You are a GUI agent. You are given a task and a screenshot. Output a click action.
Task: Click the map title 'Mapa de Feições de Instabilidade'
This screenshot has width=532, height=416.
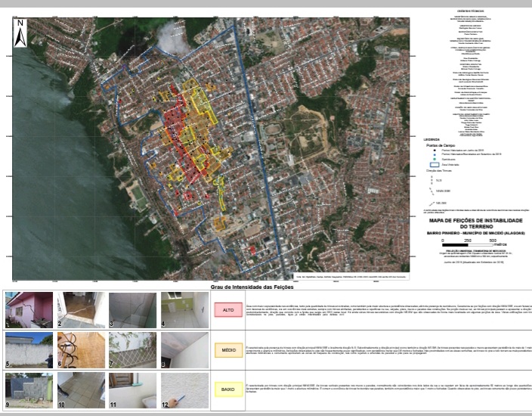(476, 224)
